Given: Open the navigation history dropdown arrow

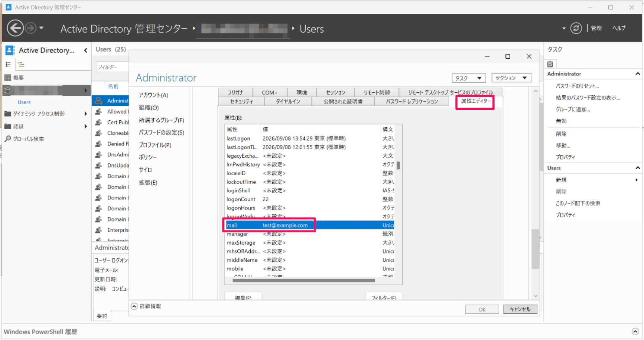Looking at the screenshot, I should click(41, 28).
